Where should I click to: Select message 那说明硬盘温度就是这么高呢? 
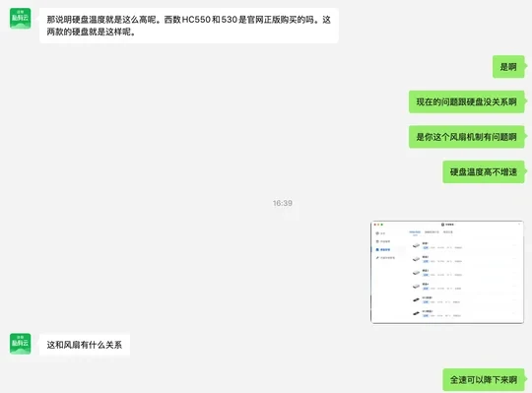[189, 26]
